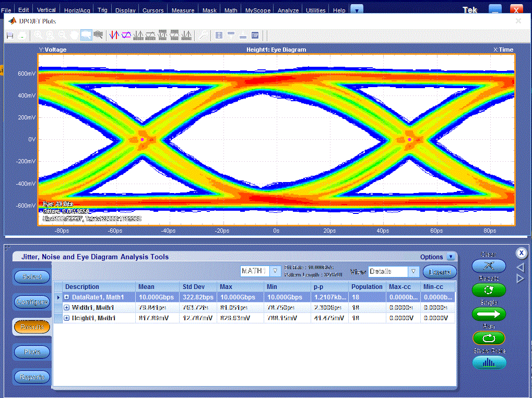This screenshot has width=532, height=398.
Task: Click the Plots step button
Action: [32, 352]
